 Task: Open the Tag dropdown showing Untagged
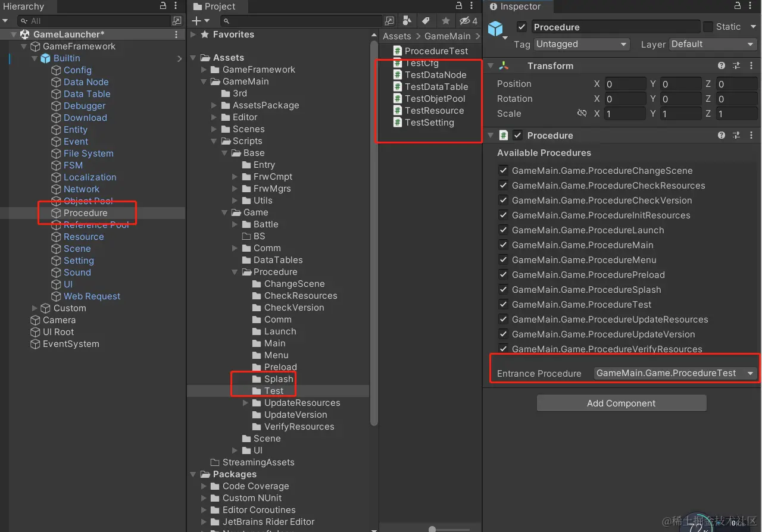(582, 44)
